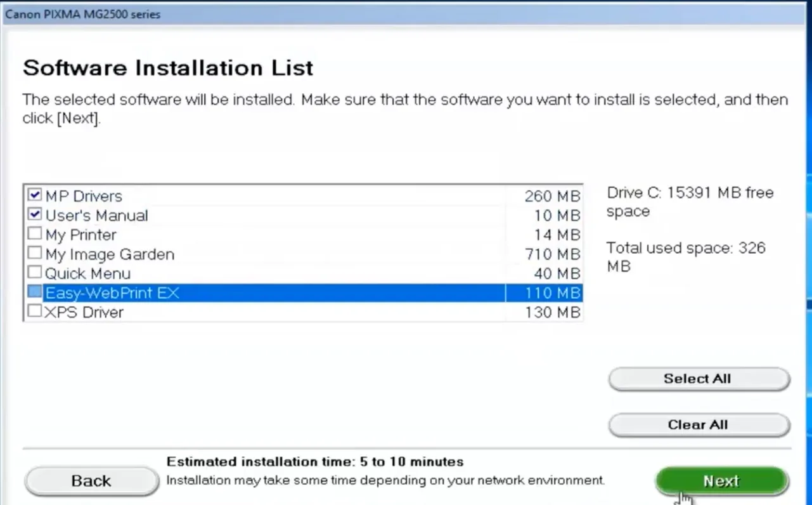Uncheck the MP Drivers checkbox
The height and width of the screenshot is (505, 812).
click(35, 195)
